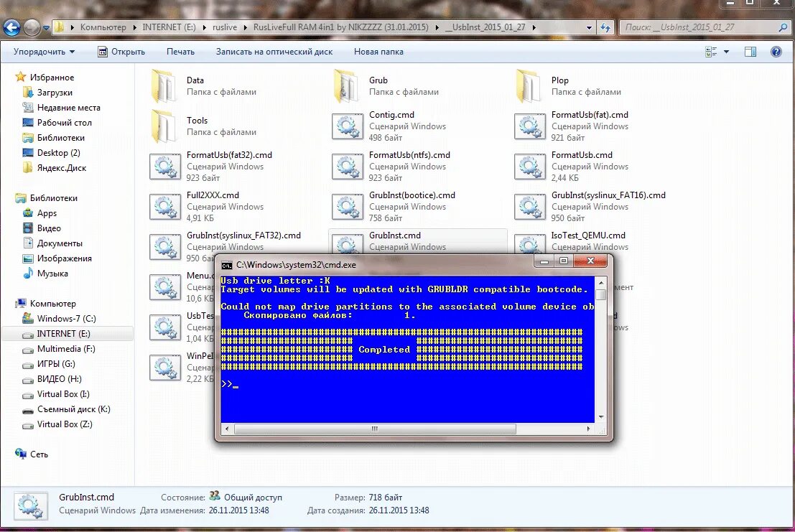Viewport: 795px width, 532px height.
Task: Click the cmd horizontal scrollbar right arrow
Action: tap(589, 429)
